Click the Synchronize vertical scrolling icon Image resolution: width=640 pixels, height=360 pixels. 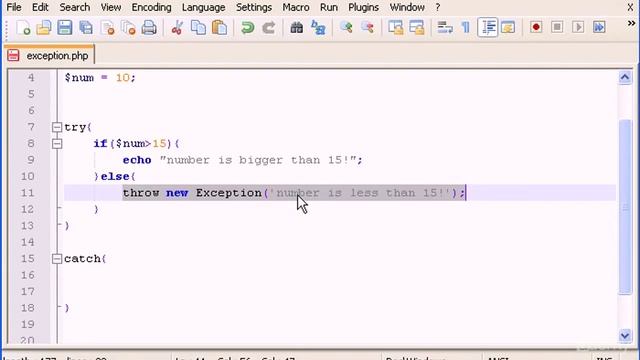click(396, 28)
